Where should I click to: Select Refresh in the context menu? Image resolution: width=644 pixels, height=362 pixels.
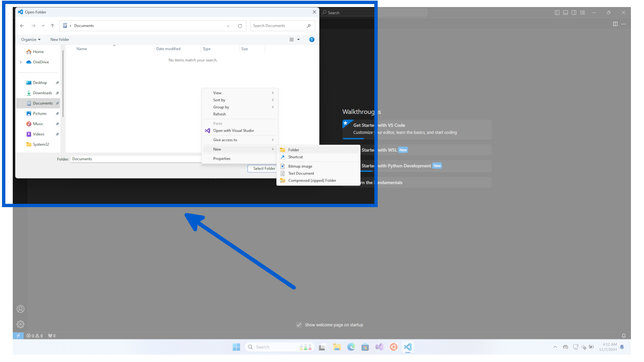pos(219,114)
